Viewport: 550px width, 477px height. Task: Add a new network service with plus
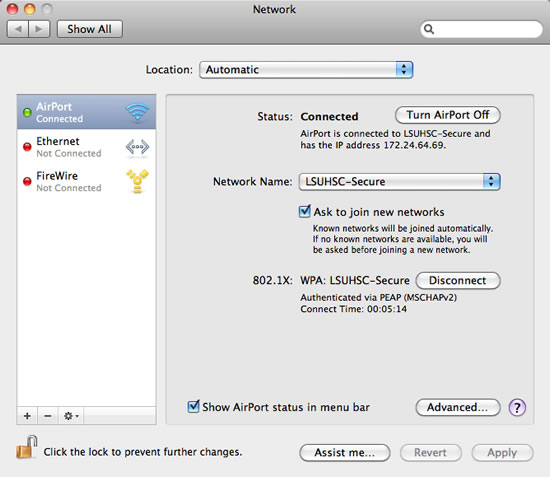coord(27,416)
